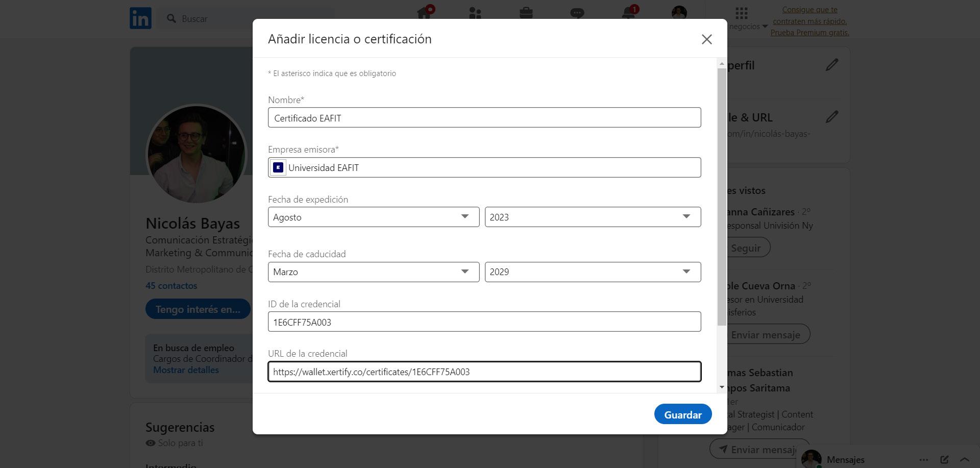Open the notifications bell icon
Viewport: 980px width, 468px height.
coord(629,13)
